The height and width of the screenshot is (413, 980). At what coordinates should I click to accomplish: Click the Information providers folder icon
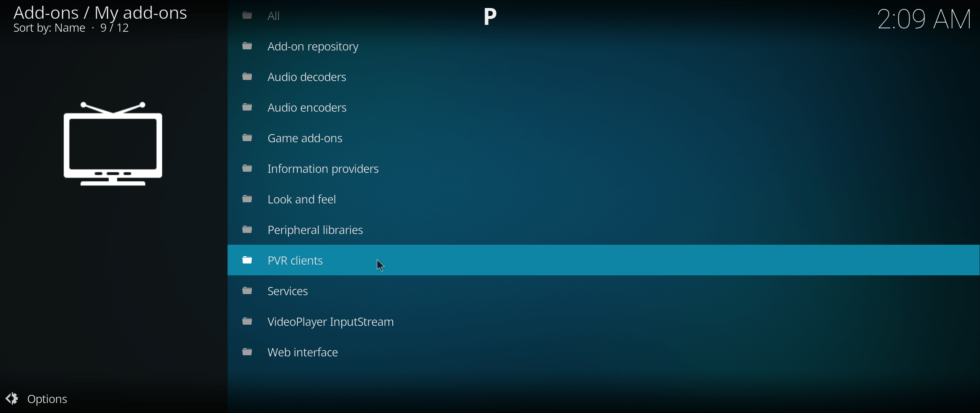coord(248,168)
